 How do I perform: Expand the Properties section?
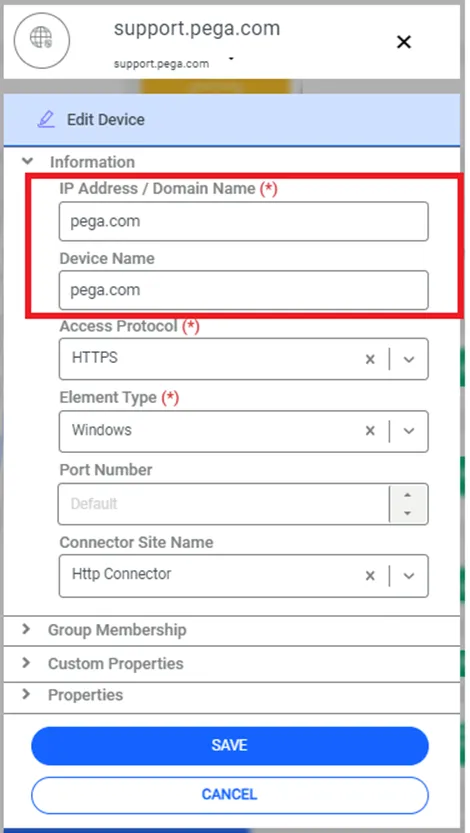[232, 695]
